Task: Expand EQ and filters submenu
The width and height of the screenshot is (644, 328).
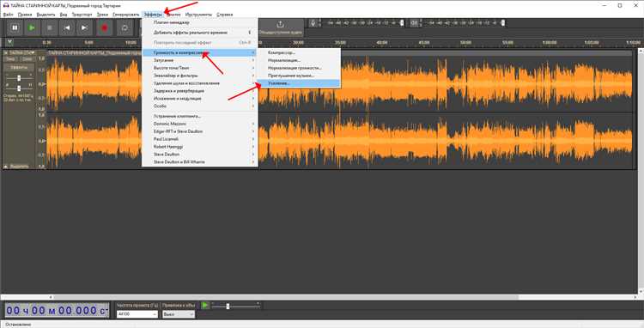Action: click(x=200, y=76)
